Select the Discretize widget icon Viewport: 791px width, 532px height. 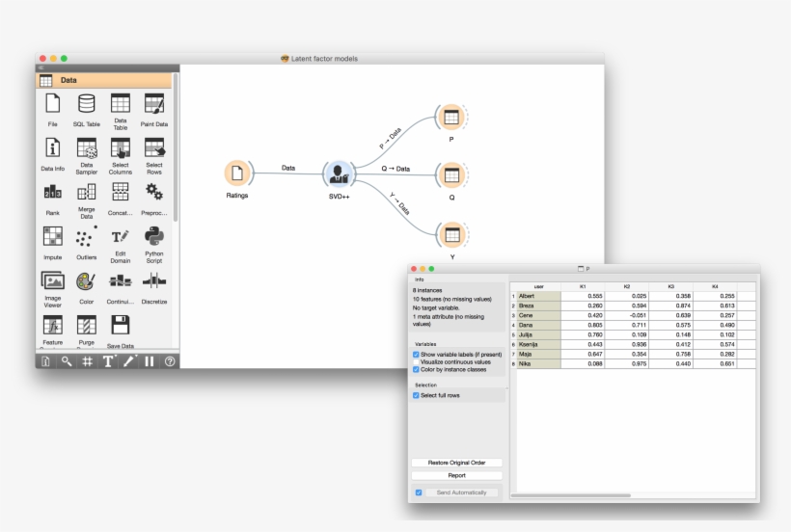coord(153,281)
